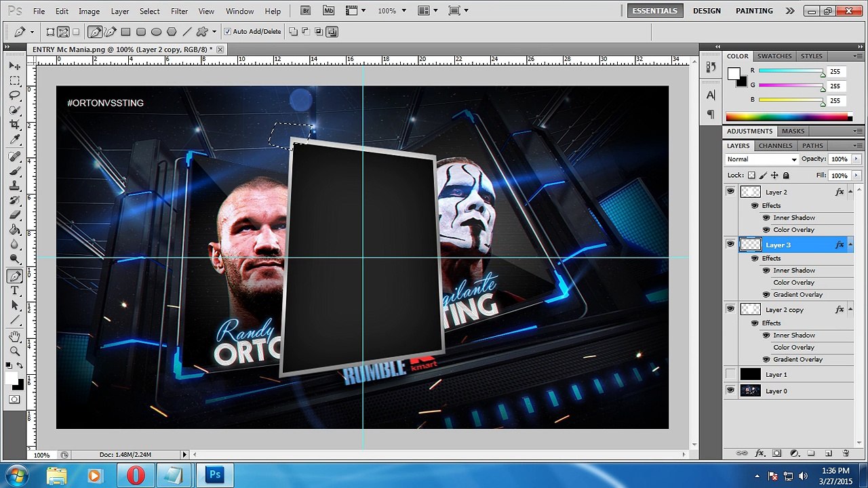Add a layer mask from panel footer
The width and height of the screenshot is (868, 488).
[777, 453]
